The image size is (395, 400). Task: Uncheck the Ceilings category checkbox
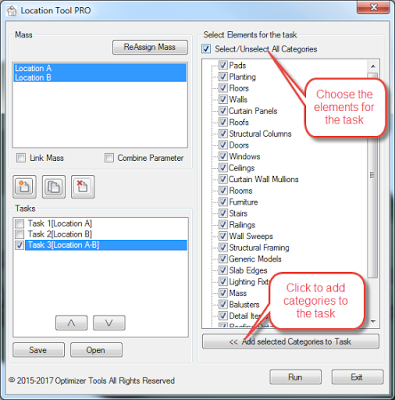(223, 168)
